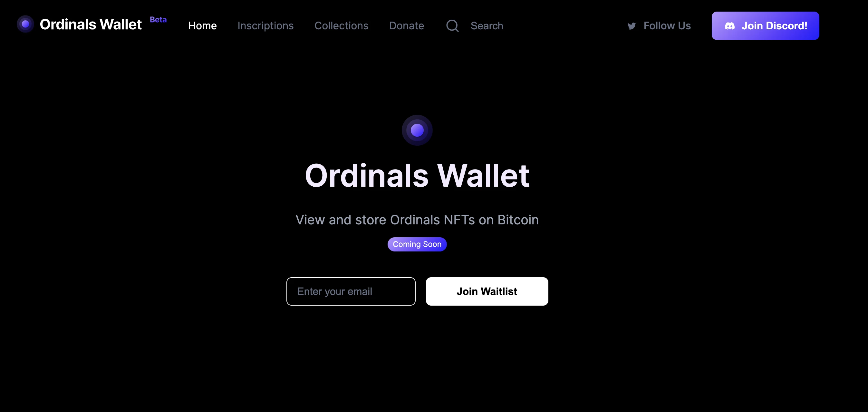
Task: Click the Twitter bird icon
Action: 632,25
